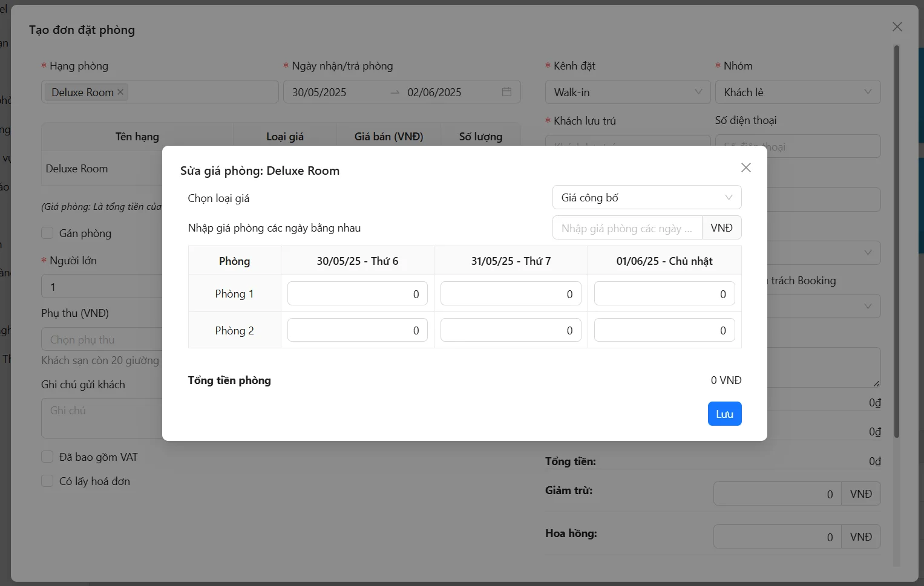Viewport: 924px width, 586px height.
Task: Edit Phòng 2 price for 30/05/25
Action: click(x=357, y=331)
